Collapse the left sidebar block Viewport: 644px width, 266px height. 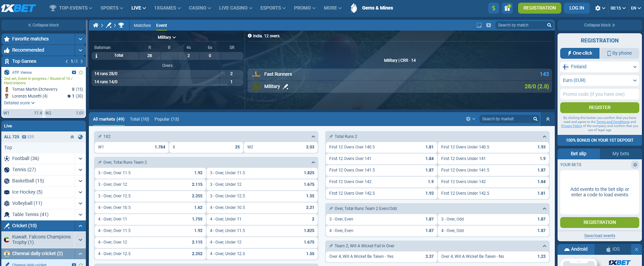pos(43,25)
